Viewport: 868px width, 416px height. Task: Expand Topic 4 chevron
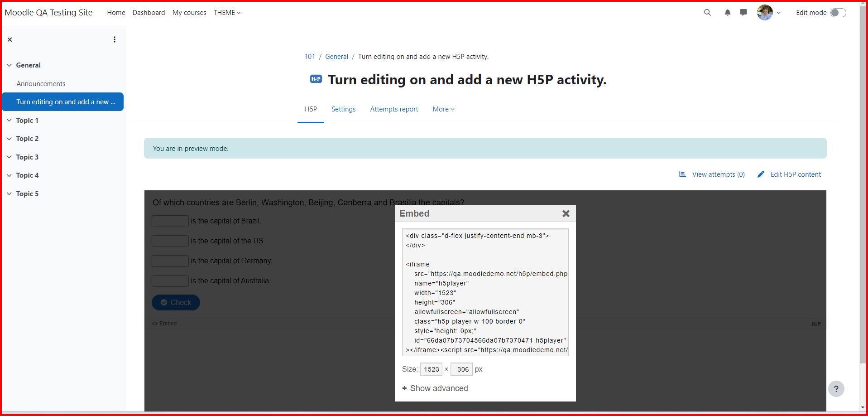pos(9,175)
